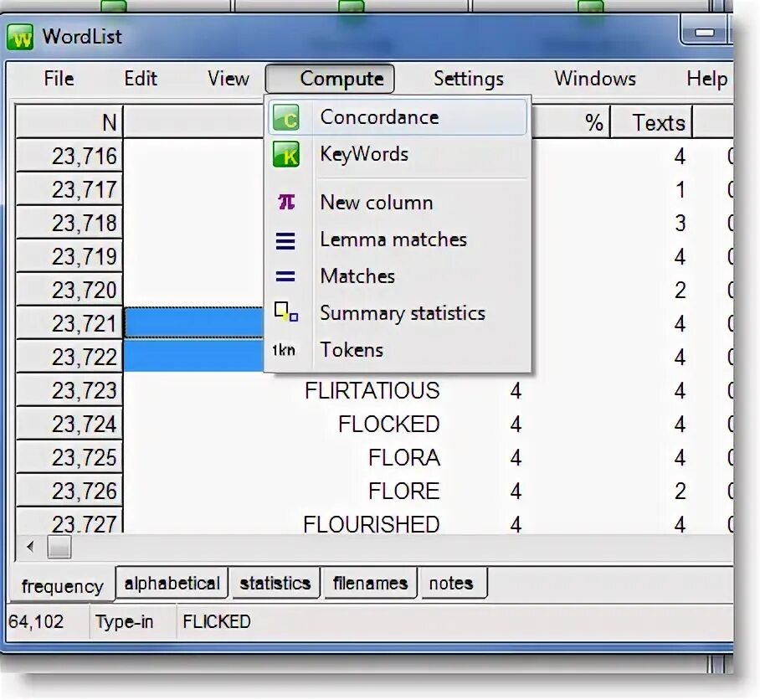Click Texts value 2 in row 23,720
Image resolution: width=760 pixels, height=700 pixels.
point(680,291)
